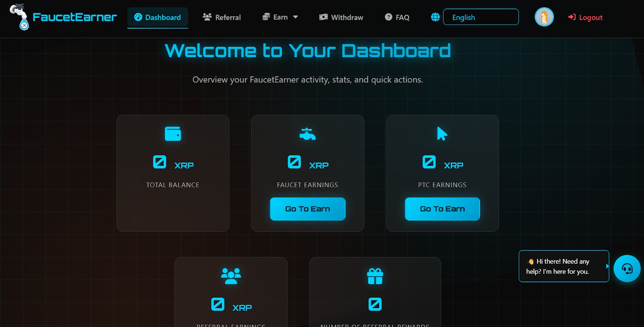Screen dimensions: 644x327
Task: Click the FAQ question mark icon
Action: (x=388, y=17)
